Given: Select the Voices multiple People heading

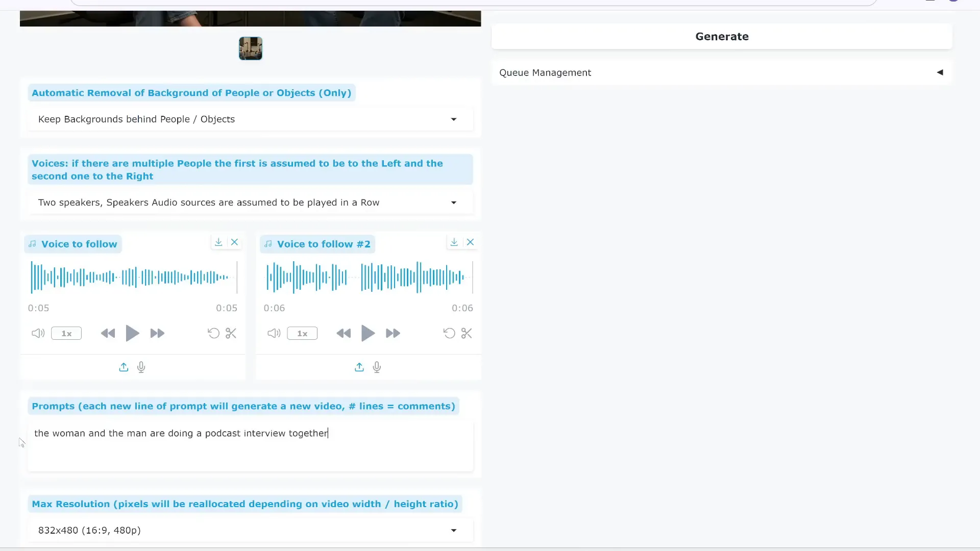Looking at the screenshot, I should click(251, 170).
